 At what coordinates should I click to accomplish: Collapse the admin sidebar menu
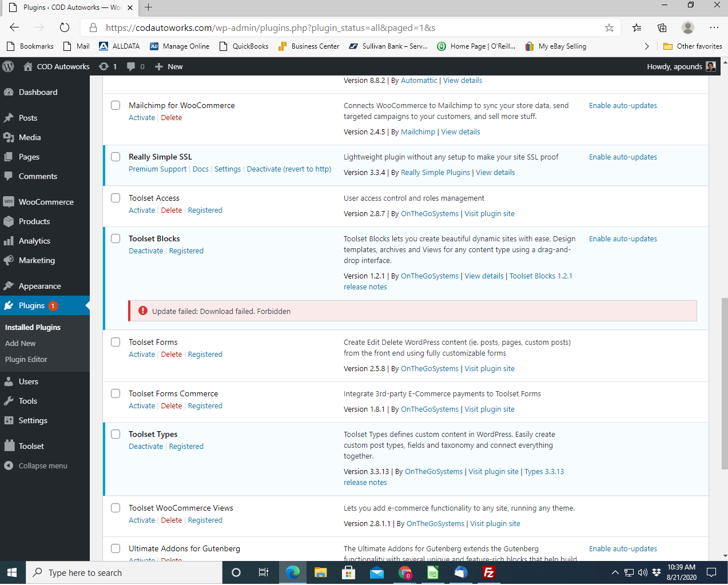pos(42,465)
